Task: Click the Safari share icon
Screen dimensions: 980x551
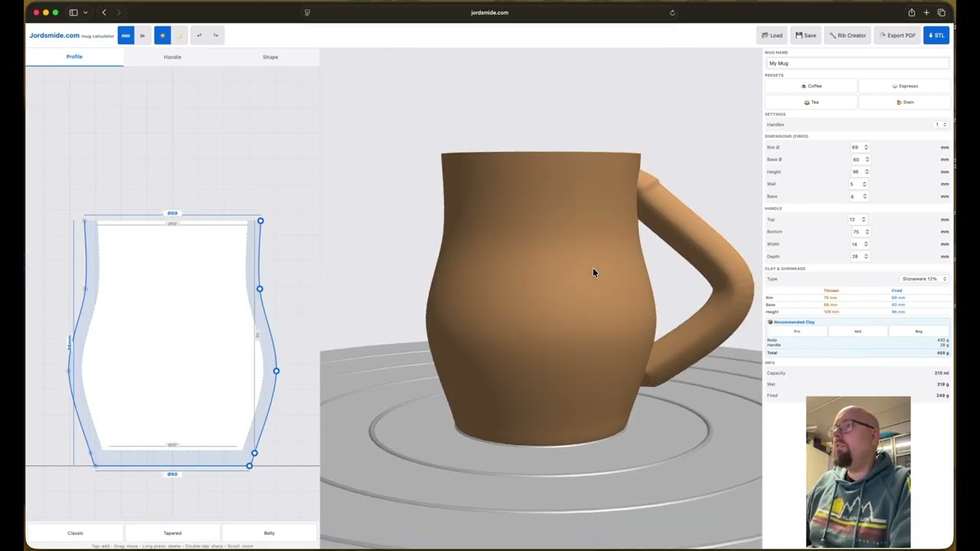Action: coord(911,12)
